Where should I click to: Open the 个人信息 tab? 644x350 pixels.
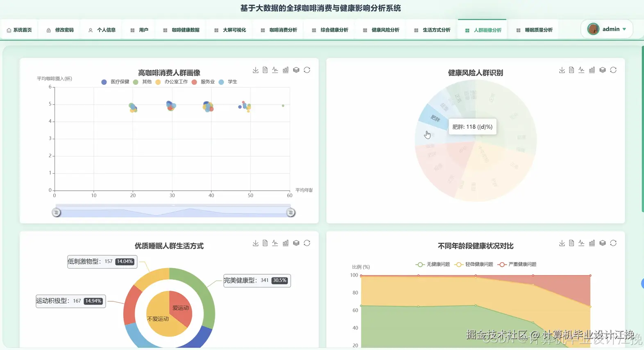[x=102, y=30]
